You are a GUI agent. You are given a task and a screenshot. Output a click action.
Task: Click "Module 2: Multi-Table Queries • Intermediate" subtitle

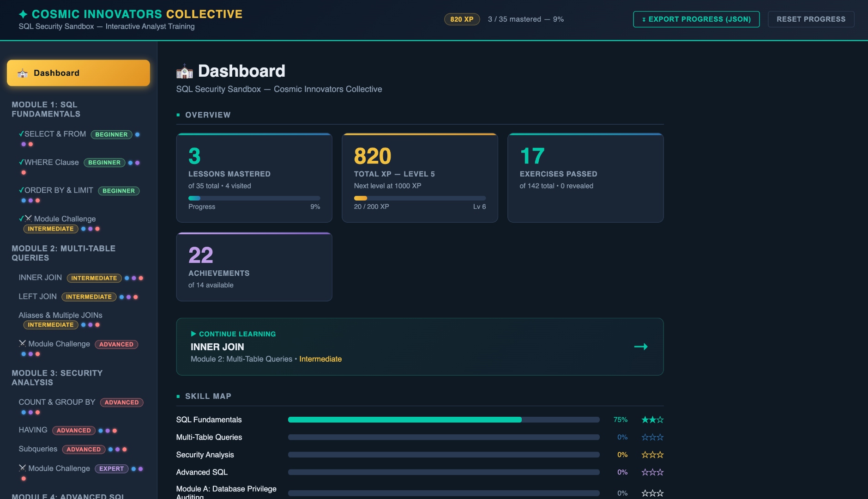266,359
